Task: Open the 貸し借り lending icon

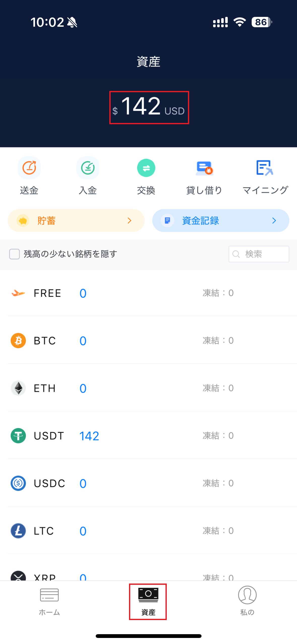Action: (204, 168)
